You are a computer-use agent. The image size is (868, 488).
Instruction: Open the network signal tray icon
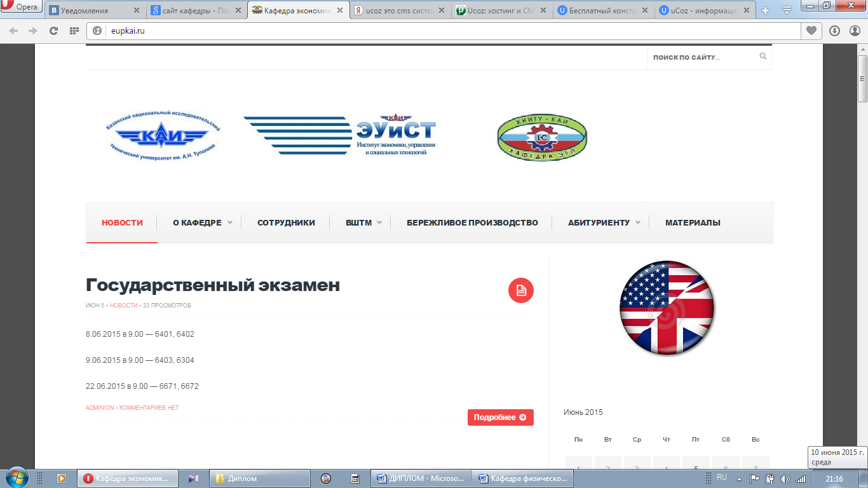tap(801, 478)
